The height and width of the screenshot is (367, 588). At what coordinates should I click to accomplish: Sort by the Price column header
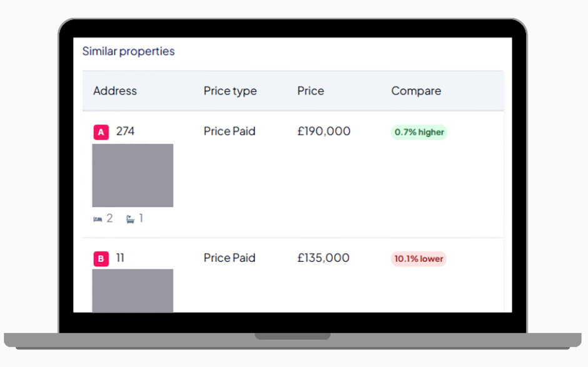pos(311,91)
